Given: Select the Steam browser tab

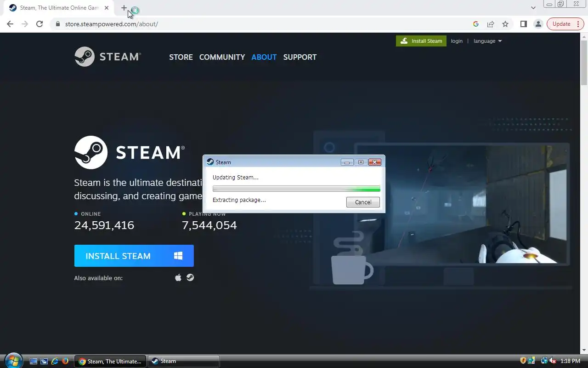Looking at the screenshot, I should (x=60, y=8).
